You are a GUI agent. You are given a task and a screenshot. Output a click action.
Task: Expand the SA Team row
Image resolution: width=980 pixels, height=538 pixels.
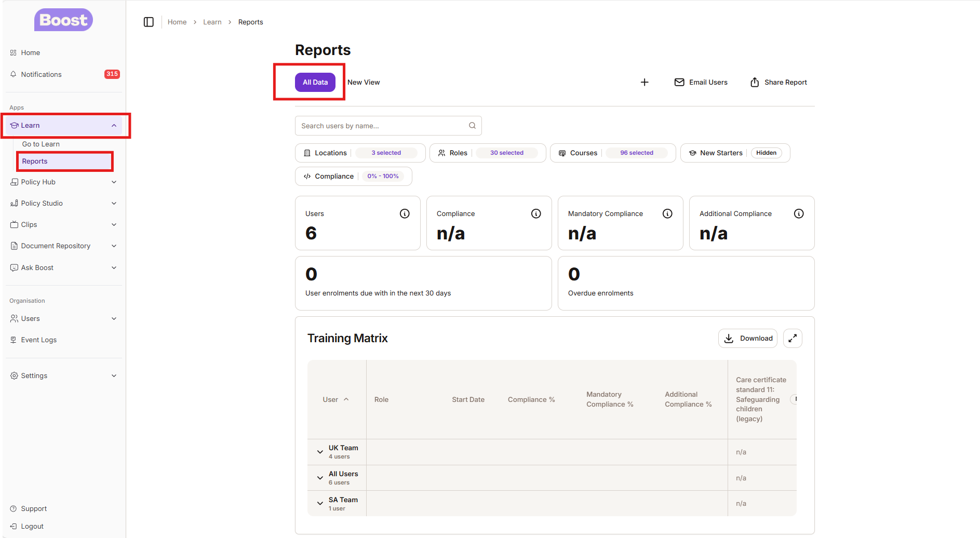pos(320,503)
